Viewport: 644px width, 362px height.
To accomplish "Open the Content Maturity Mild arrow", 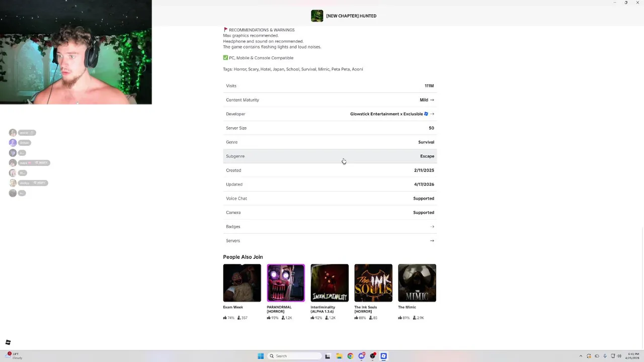I will [432, 100].
